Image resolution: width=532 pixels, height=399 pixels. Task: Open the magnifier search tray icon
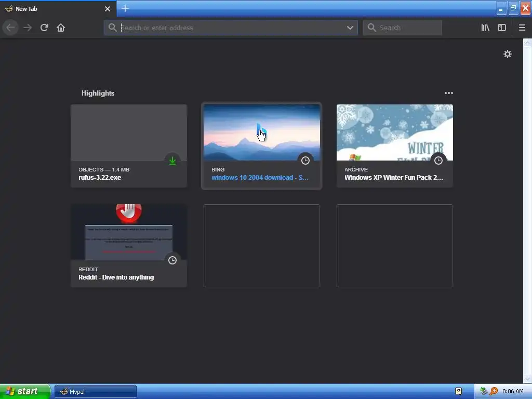pos(494,392)
